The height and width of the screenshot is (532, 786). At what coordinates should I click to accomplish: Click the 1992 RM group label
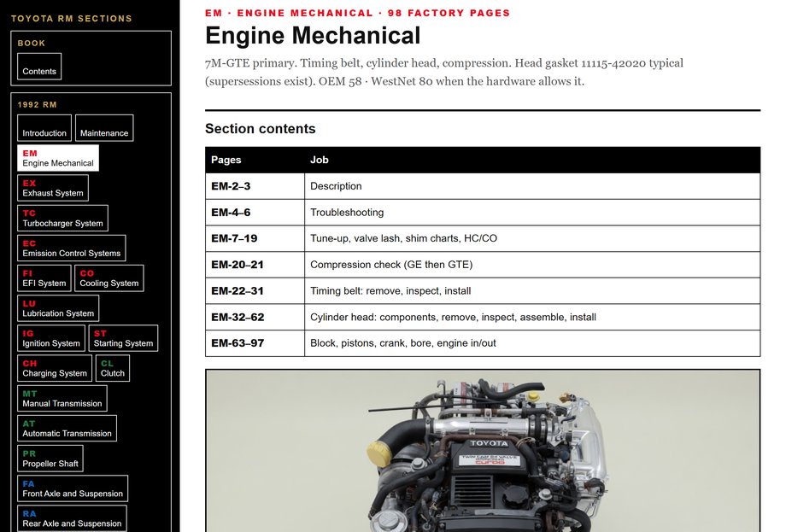click(x=37, y=105)
